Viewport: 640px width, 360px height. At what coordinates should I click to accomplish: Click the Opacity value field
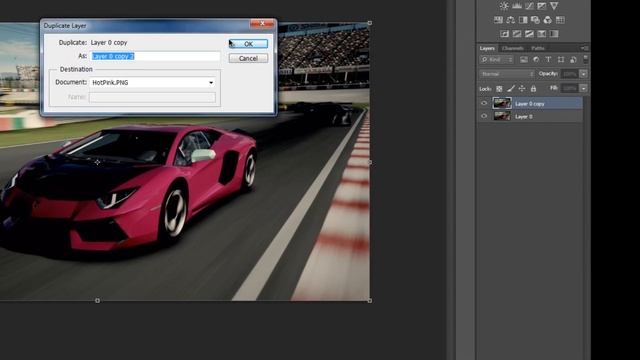(569, 74)
